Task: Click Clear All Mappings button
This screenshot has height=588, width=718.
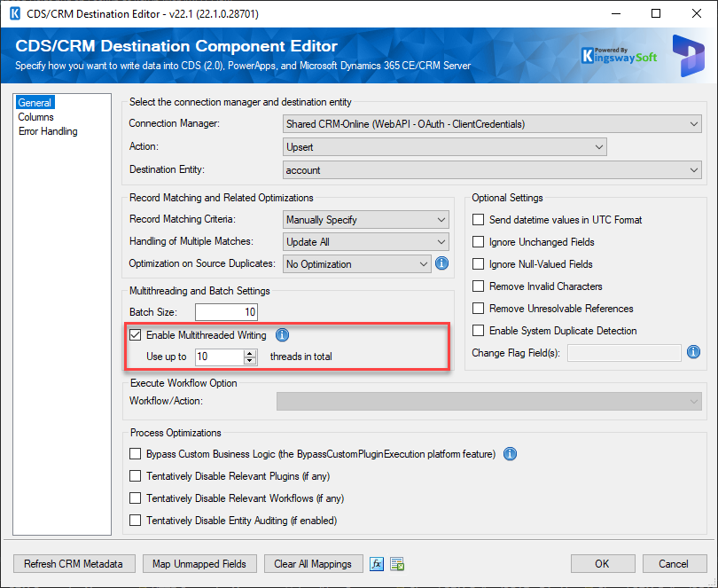Action: tap(313, 564)
